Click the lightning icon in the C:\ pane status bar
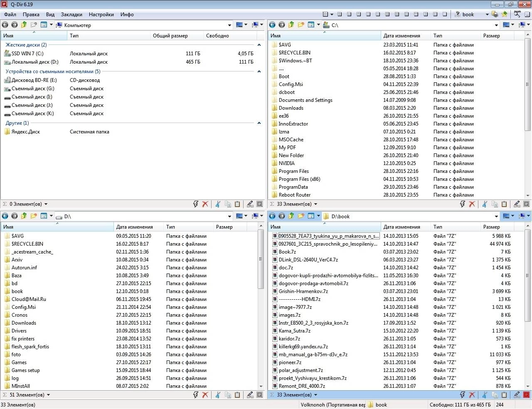Image resolution: width=532 pixels, height=409 pixels. [463, 204]
